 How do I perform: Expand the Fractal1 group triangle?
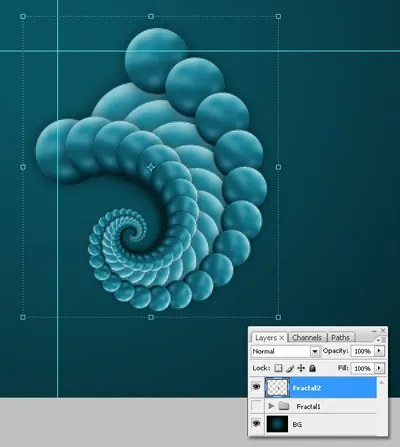271,406
